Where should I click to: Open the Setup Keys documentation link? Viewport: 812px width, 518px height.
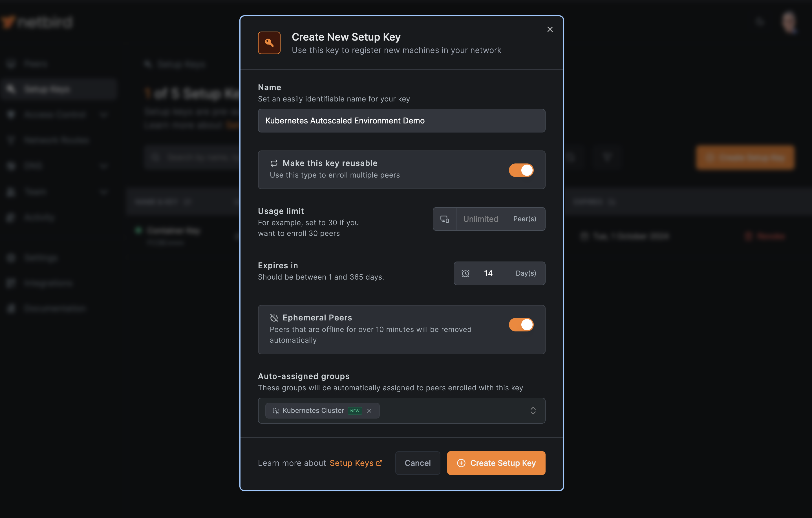pos(351,463)
